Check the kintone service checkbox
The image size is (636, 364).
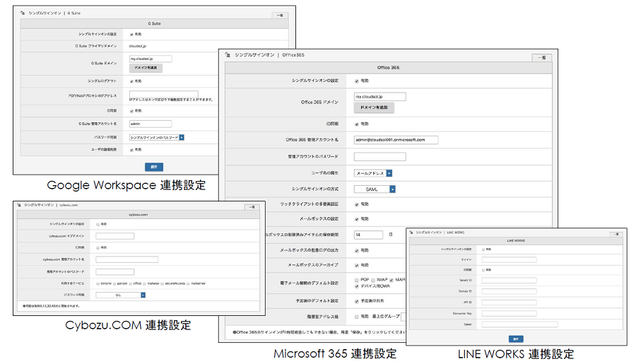point(98,283)
